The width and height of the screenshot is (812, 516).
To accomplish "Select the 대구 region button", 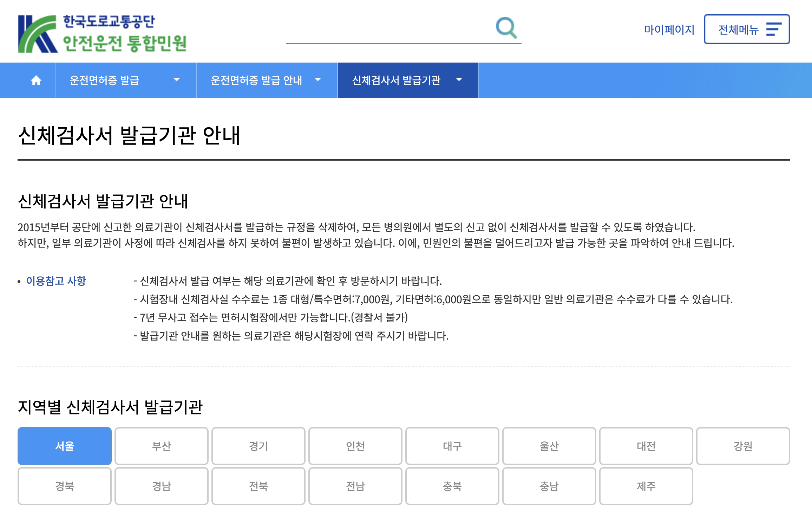I will [x=452, y=446].
